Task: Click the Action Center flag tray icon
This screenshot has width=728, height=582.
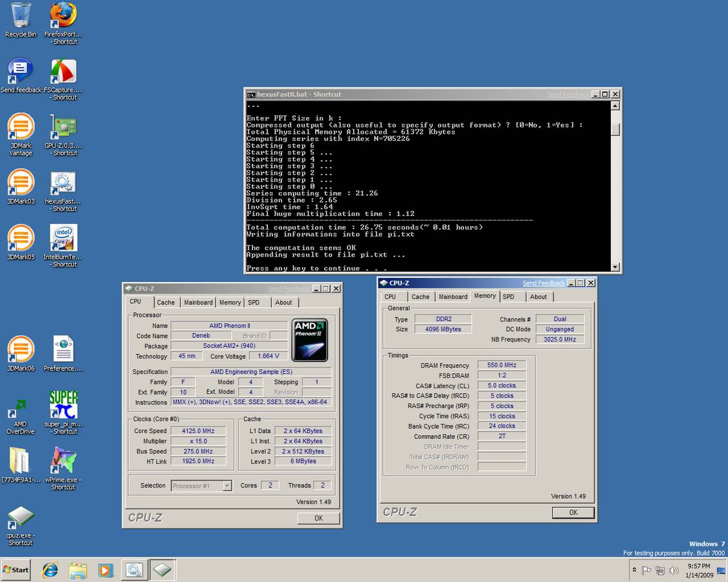Action: 646,570
